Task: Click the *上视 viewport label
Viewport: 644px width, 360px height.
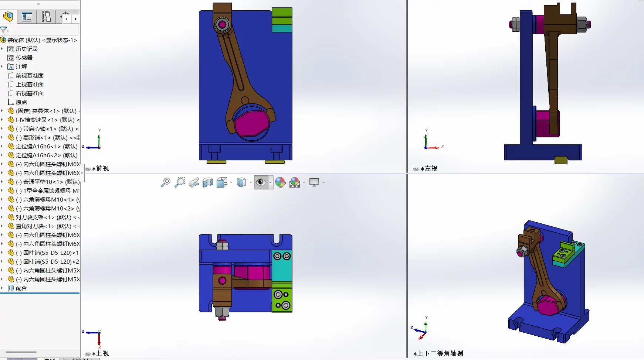Action: coord(101,354)
